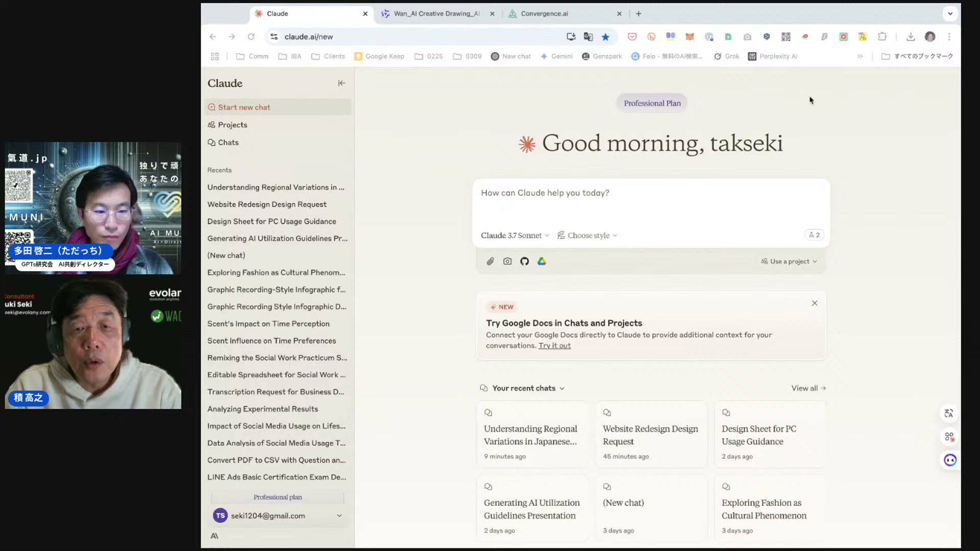Expand the Claude 3.7 Sonnet model selector
Image resolution: width=980 pixels, height=551 pixels.
click(515, 235)
